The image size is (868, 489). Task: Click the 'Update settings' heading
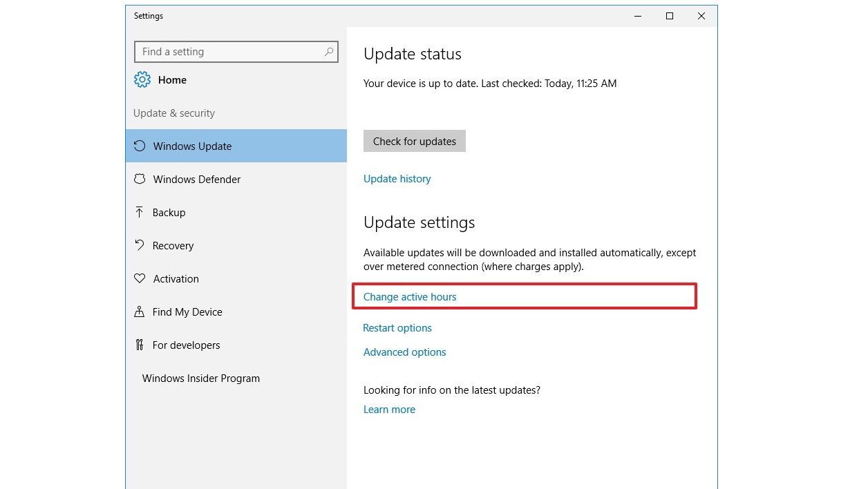click(419, 222)
